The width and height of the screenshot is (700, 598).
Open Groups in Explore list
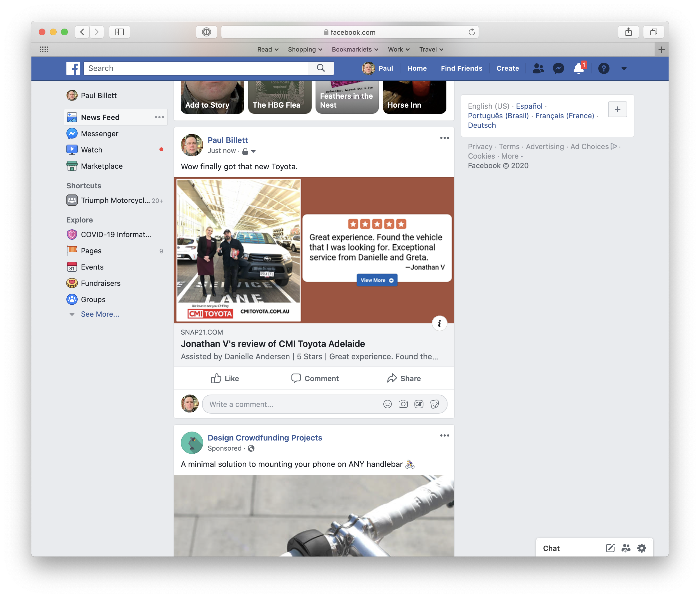tap(93, 299)
